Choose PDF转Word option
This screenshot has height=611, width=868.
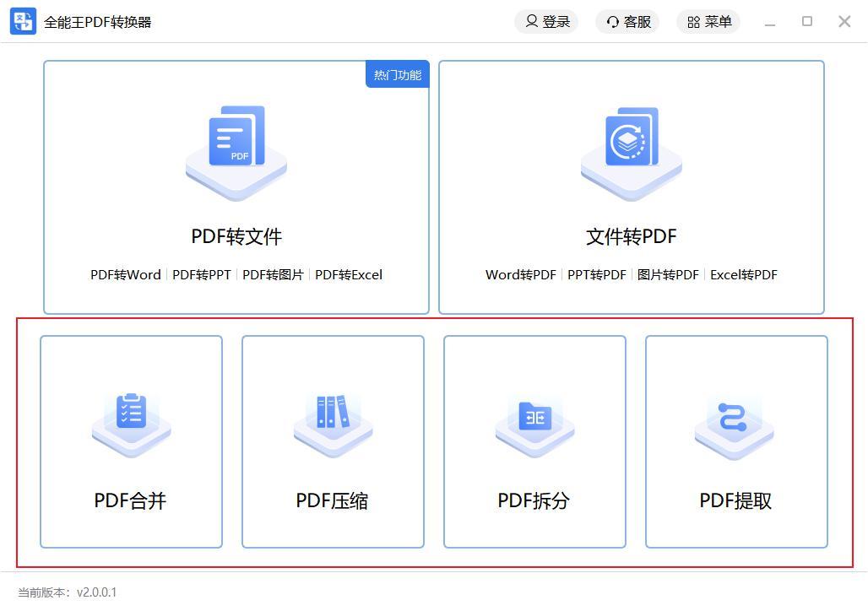point(126,275)
